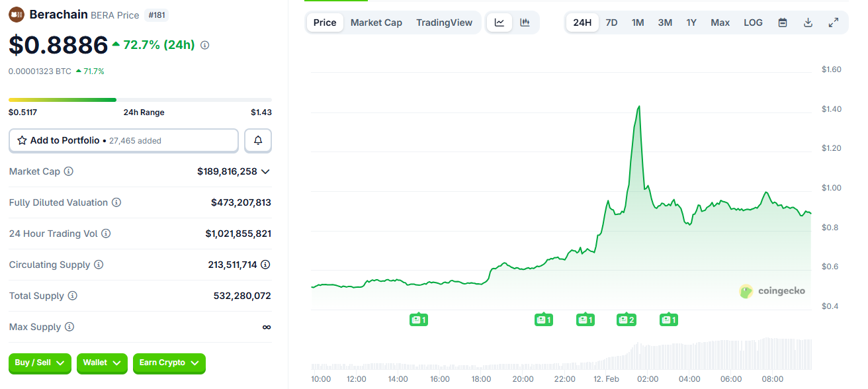The image size is (868, 389).
Task: Open the calendar date range icon
Action: pyautogui.click(x=781, y=22)
